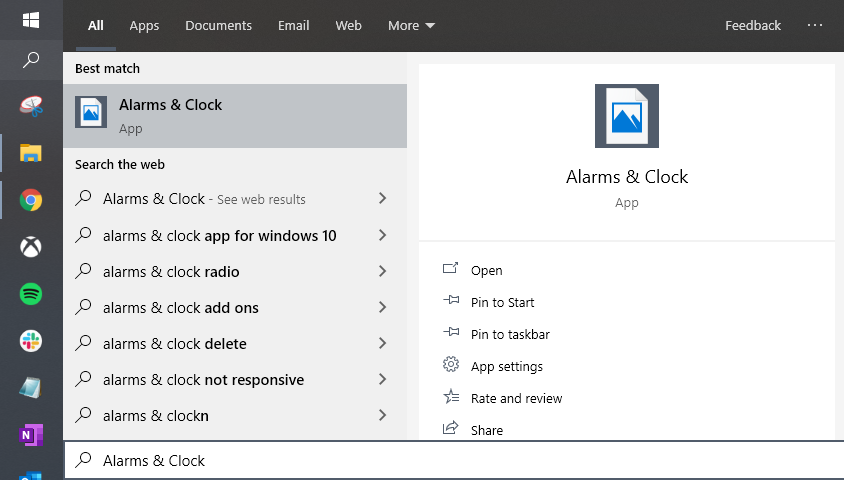Expand 'alarms & clock not responsive' arrow
844x480 pixels.
coord(382,379)
